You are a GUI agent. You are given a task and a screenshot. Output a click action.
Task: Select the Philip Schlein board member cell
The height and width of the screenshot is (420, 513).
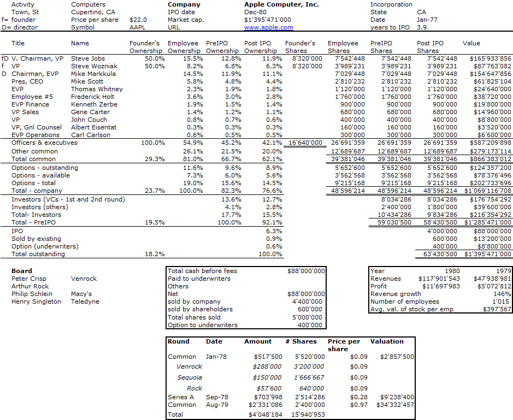(32, 294)
